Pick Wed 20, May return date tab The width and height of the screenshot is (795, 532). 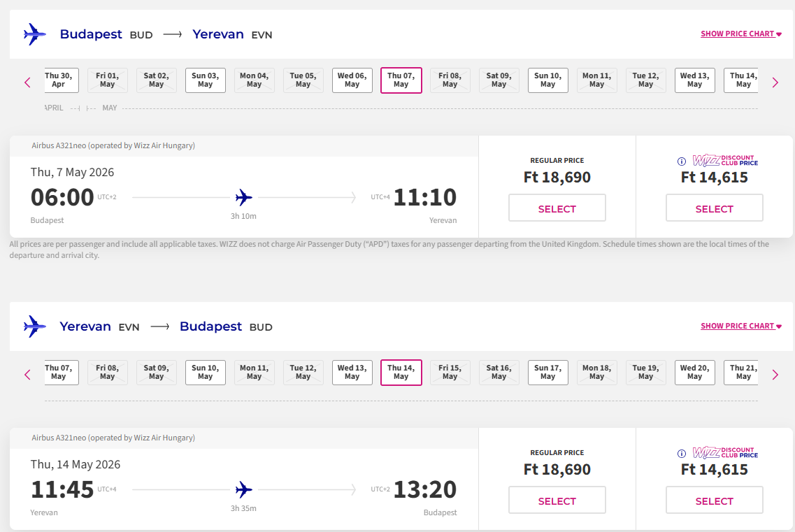coord(694,373)
